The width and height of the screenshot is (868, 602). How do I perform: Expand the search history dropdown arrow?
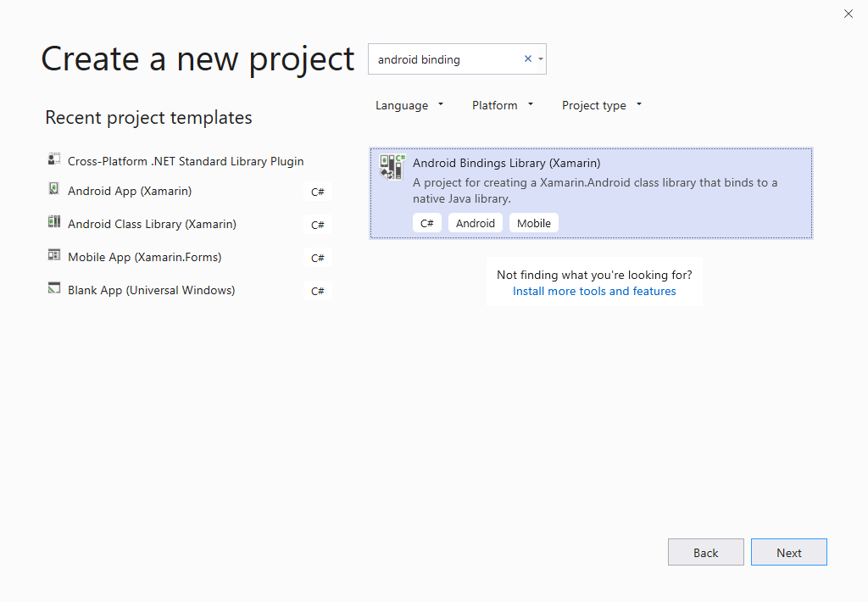pos(541,59)
